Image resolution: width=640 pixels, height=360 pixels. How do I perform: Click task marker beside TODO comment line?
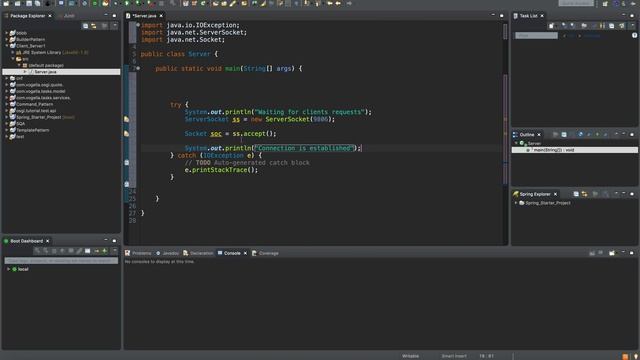127,162
